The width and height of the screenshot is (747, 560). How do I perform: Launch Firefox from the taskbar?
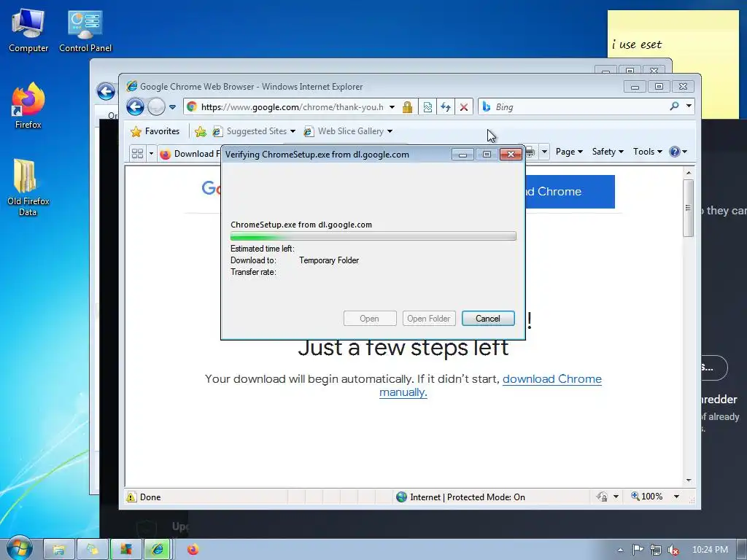193,550
